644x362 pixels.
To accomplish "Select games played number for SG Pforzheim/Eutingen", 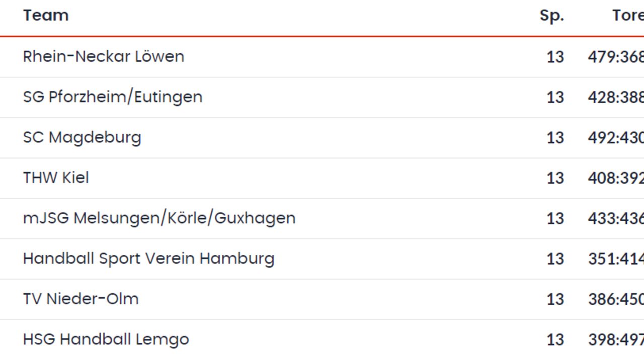I will click(x=555, y=97).
